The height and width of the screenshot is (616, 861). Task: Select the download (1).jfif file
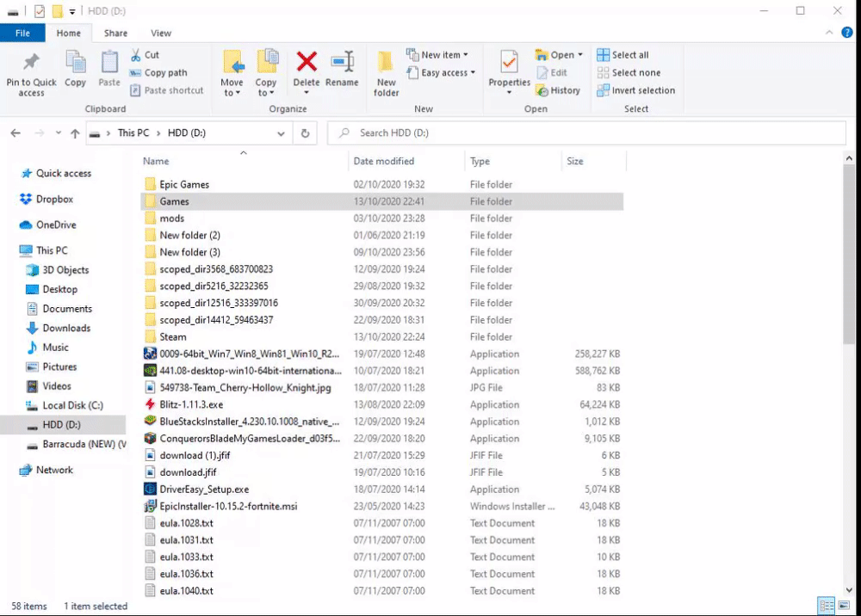(381, 455)
